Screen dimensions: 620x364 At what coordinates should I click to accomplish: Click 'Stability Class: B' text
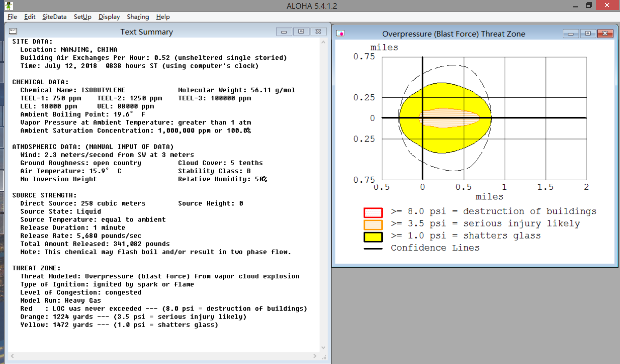pyautogui.click(x=214, y=171)
